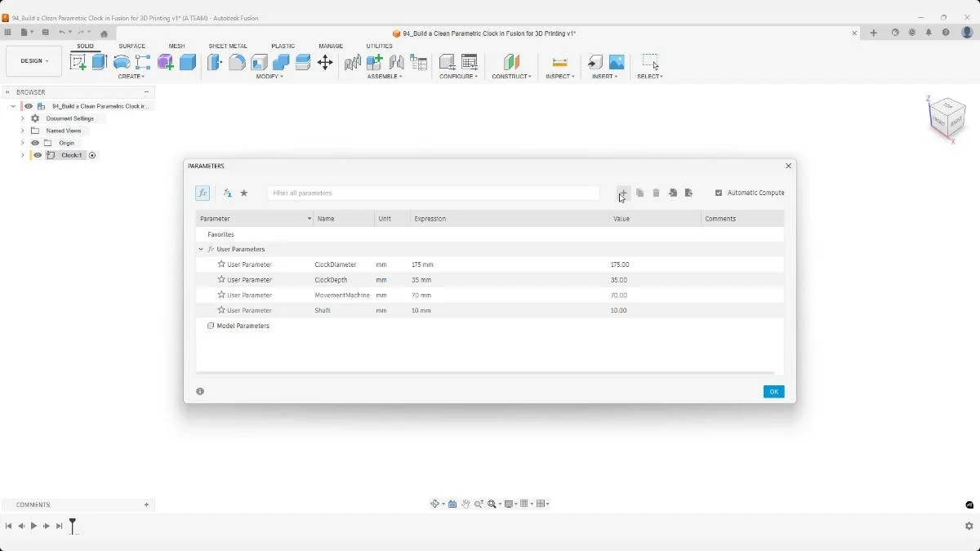Select the Move/Copy arrows tool
Viewport: 980px width, 551px height.
click(x=325, y=62)
